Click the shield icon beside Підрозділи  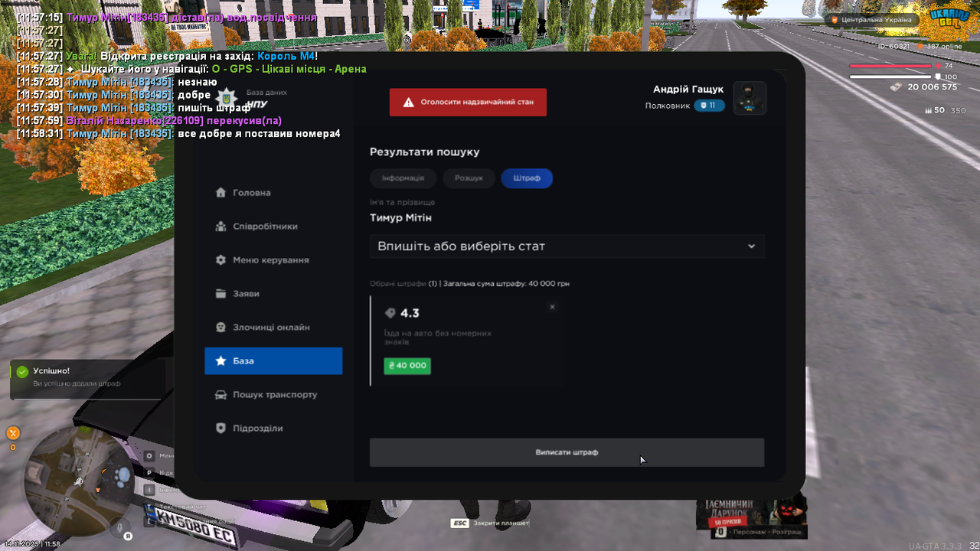pos(220,429)
